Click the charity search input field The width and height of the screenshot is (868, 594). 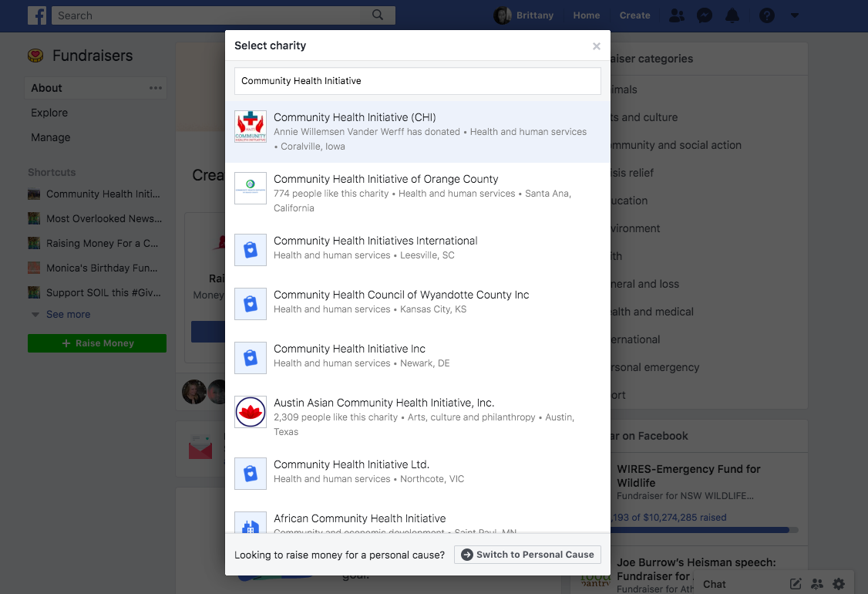417,81
